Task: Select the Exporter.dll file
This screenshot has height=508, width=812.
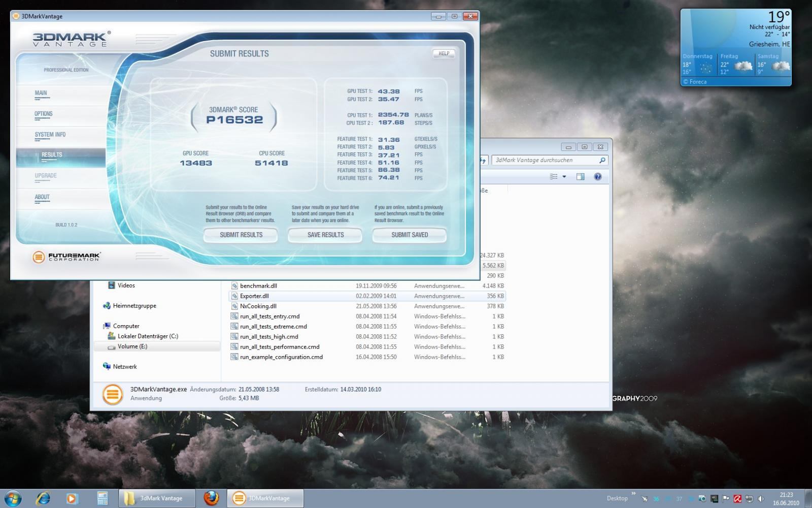Action: (x=367, y=296)
